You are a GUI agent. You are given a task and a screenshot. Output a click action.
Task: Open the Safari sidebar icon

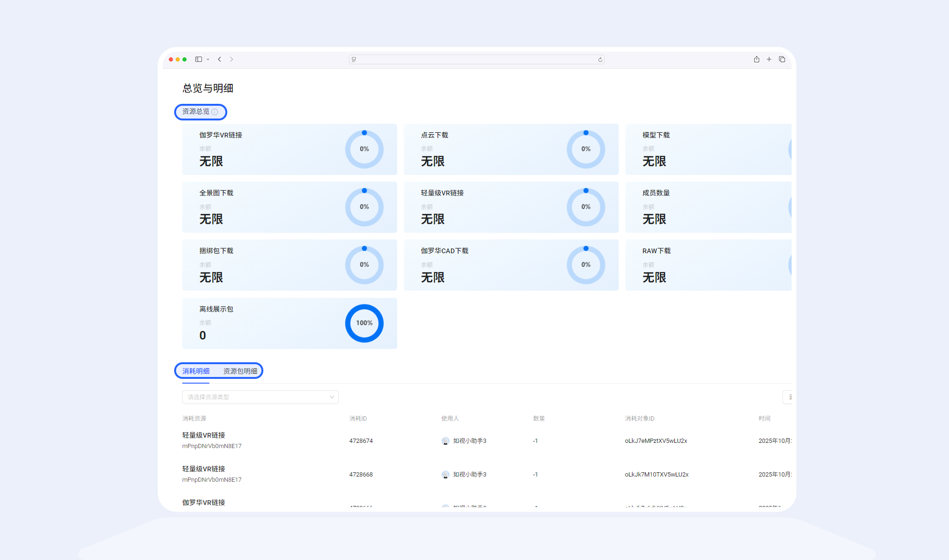(199, 59)
